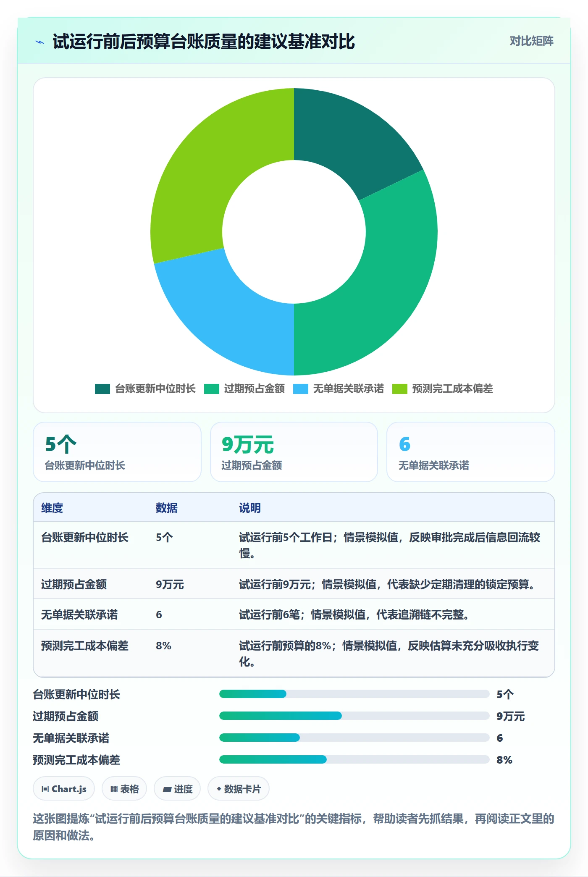The height and width of the screenshot is (877, 588).
Task: Click 过期预占金额 progress bar
Action: (x=354, y=716)
